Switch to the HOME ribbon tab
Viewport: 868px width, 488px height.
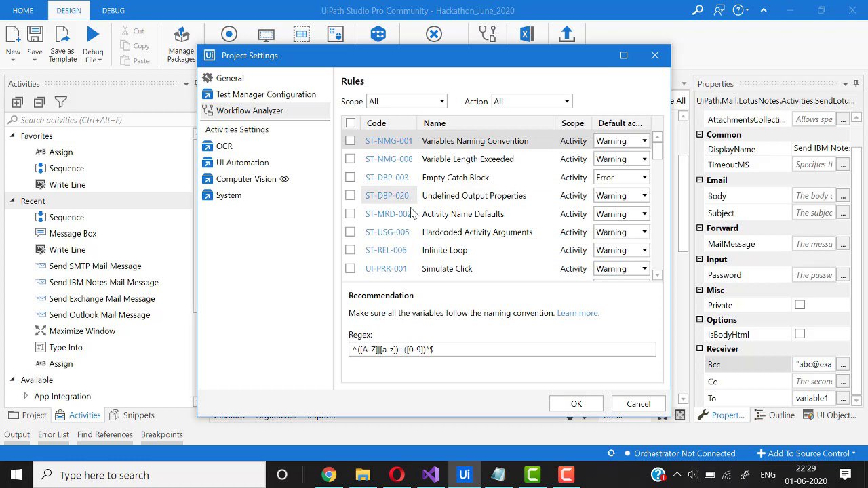(x=23, y=10)
